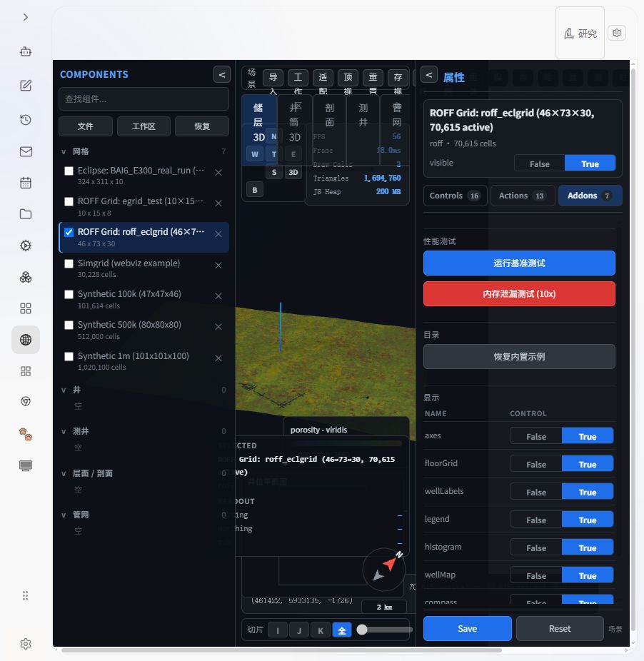Open the mail envelope icon

tap(26, 151)
